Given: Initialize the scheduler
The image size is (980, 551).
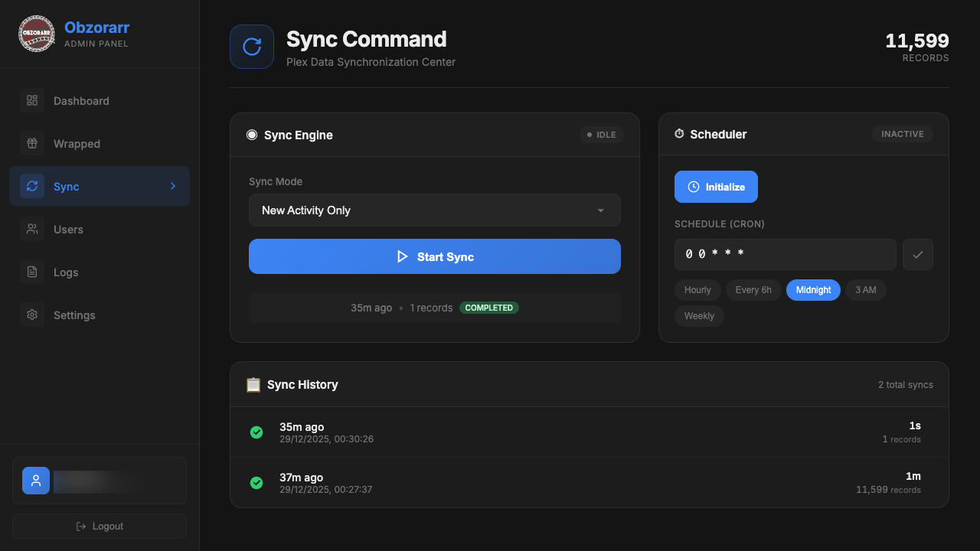Looking at the screenshot, I should point(716,187).
